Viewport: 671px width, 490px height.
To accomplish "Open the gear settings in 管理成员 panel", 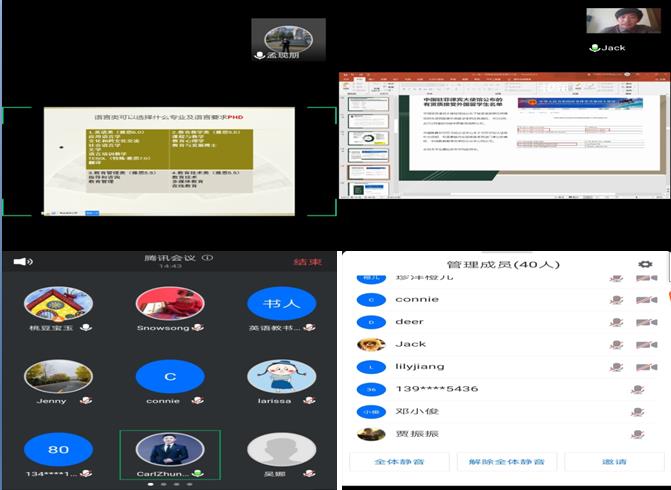I will click(x=645, y=265).
